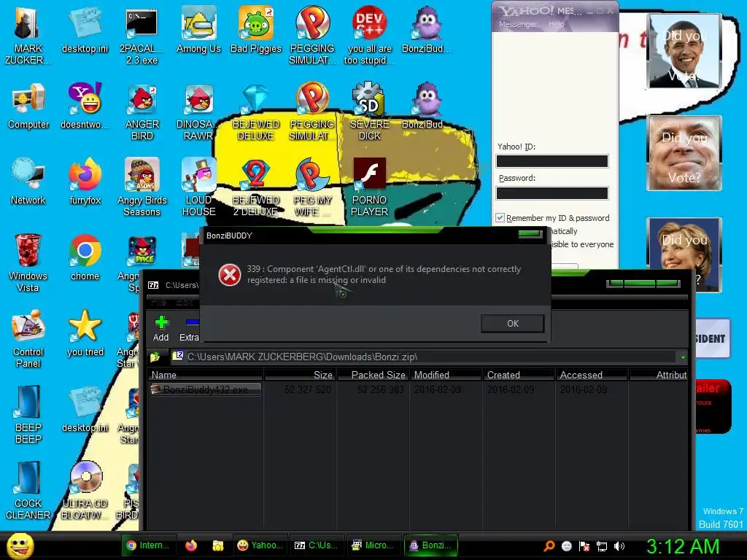Click the Yahoo Password input field
This screenshot has height=560, width=747.
(552, 192)
